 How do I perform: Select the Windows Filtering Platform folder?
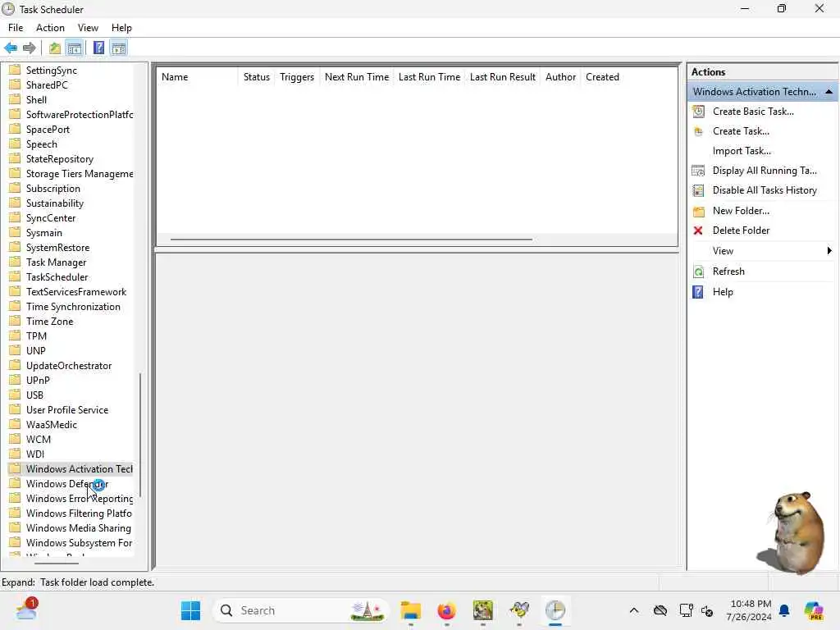pos(79,514)
